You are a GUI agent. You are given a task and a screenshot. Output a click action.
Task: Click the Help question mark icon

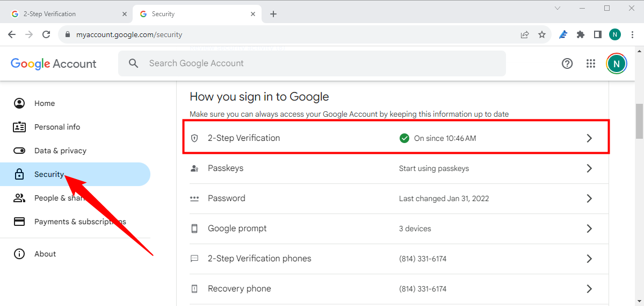click(x=567, y=63)
